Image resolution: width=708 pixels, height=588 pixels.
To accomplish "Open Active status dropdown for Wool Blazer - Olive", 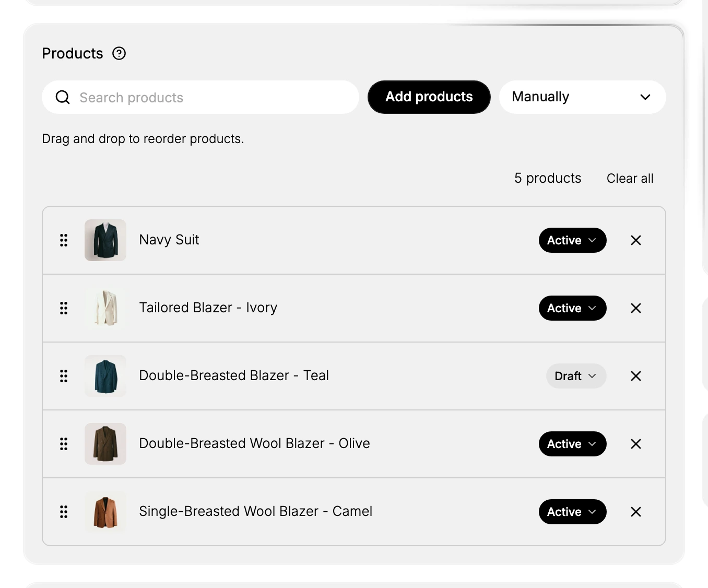I will click(573, 444).
